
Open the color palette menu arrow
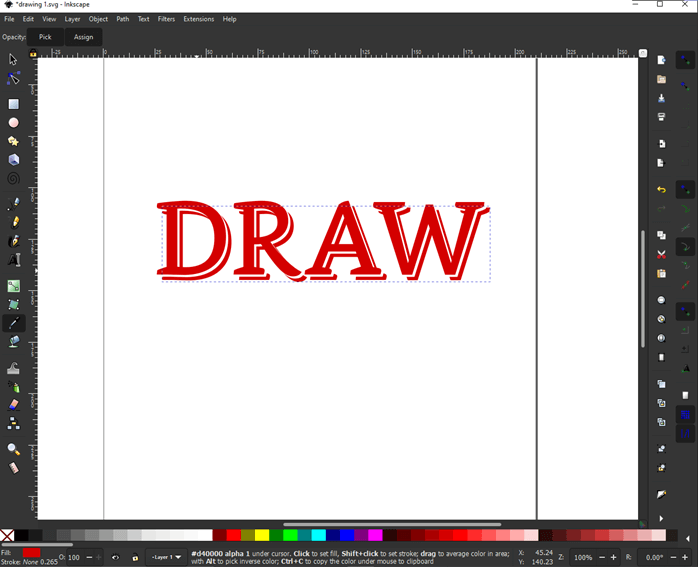point(687,539)
